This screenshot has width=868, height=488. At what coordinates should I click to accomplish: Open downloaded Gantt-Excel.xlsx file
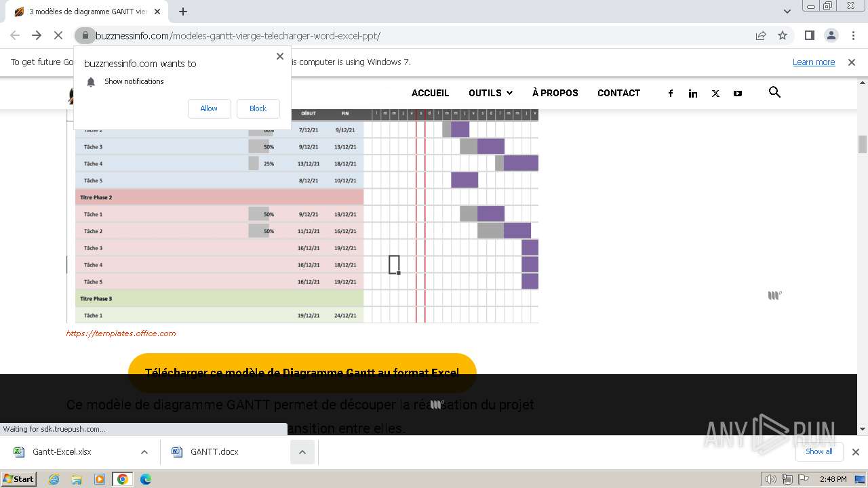click(62, 451)
